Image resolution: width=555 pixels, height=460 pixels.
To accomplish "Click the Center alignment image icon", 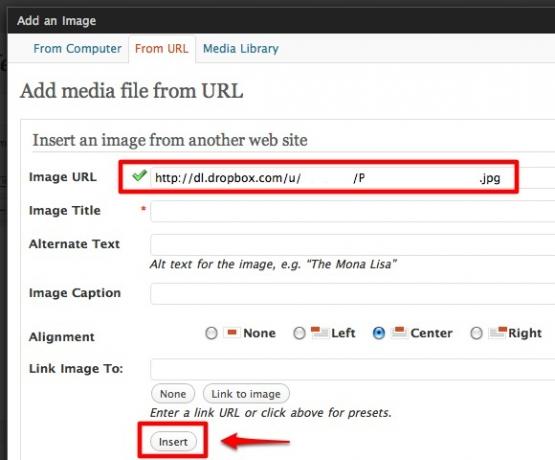I will coord(400,333).
